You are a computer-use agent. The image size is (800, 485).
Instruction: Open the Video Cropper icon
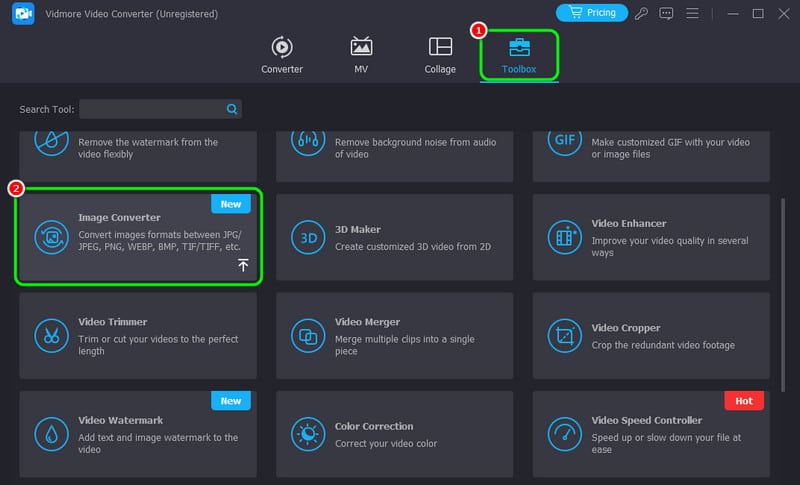click(x=563, y=335)
